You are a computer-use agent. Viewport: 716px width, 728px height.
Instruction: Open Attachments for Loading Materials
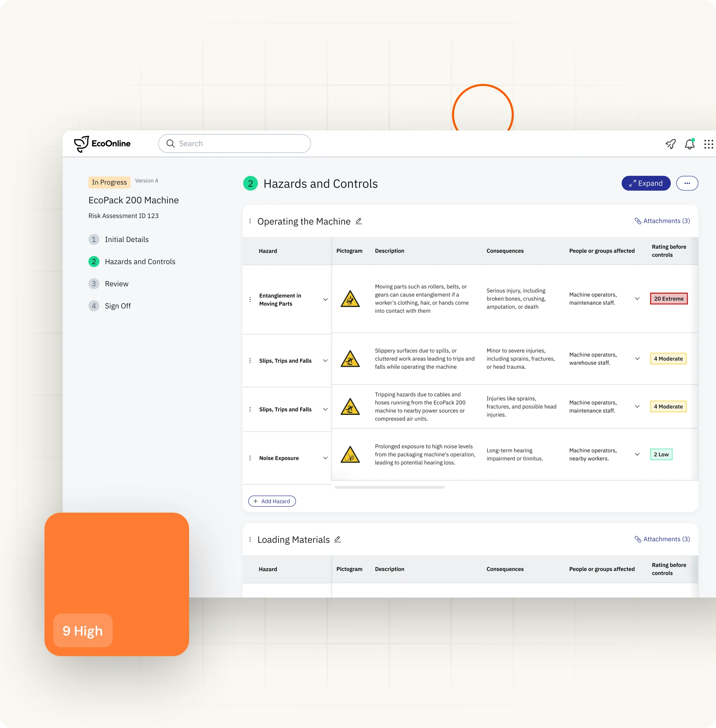point(662,539)
